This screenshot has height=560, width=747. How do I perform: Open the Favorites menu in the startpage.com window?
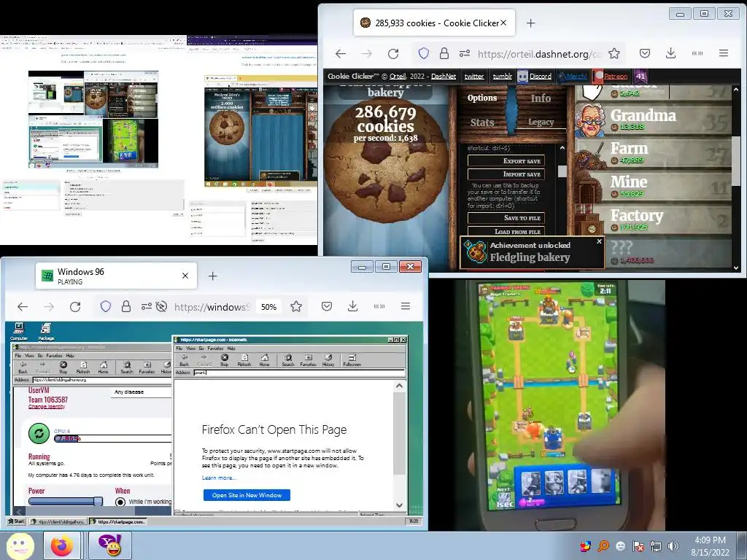[x=215, y=348]
